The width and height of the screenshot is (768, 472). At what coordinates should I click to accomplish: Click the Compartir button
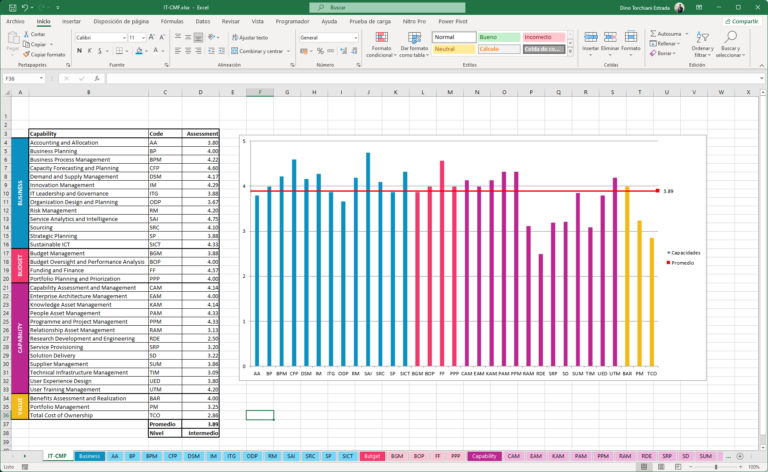[742, 20]
